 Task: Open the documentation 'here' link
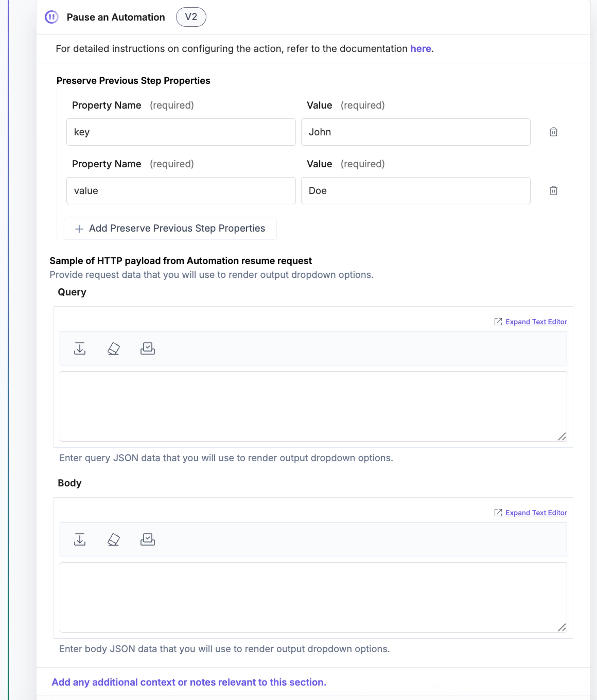tap(420, 49)
